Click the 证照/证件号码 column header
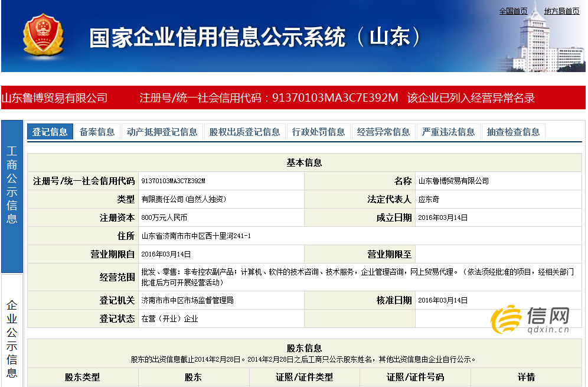Screen dimensions: 588x387 tap(415, 377)
